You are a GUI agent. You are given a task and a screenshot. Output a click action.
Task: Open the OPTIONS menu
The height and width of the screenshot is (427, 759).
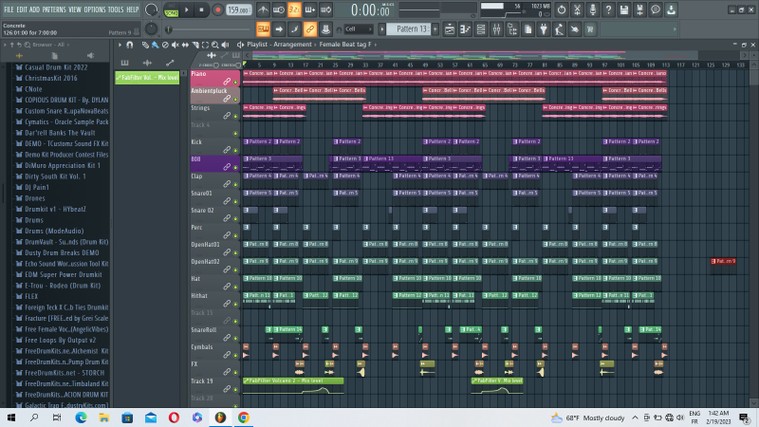click(x=95, y=9)
